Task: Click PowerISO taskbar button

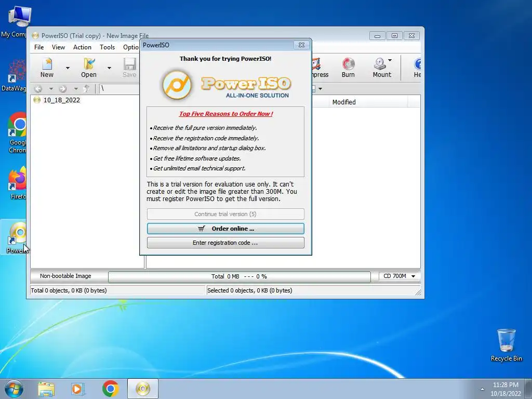Action: click(x=143, y=389)
